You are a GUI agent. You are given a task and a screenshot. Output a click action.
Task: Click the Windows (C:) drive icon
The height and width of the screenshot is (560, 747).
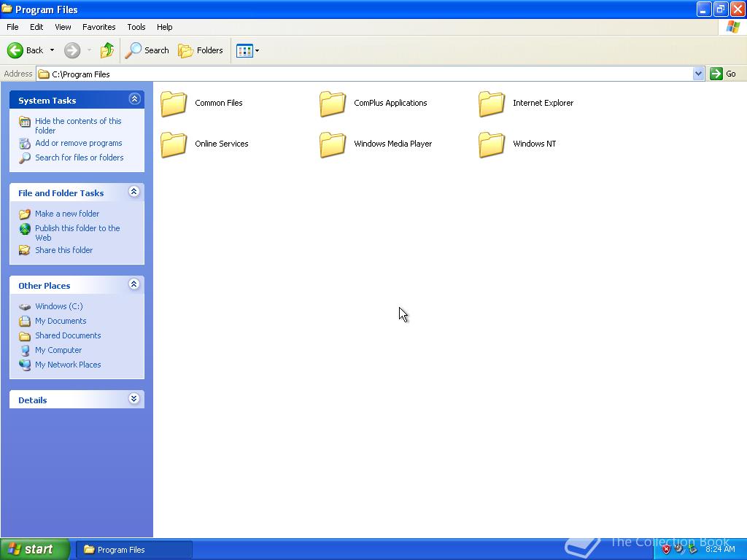pos(25,307)
